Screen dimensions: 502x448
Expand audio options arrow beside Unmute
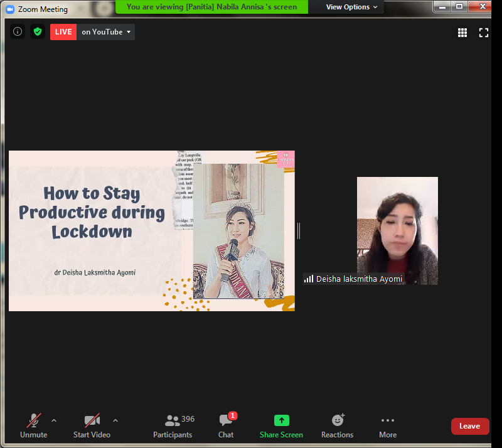click(x=54, y=420)
